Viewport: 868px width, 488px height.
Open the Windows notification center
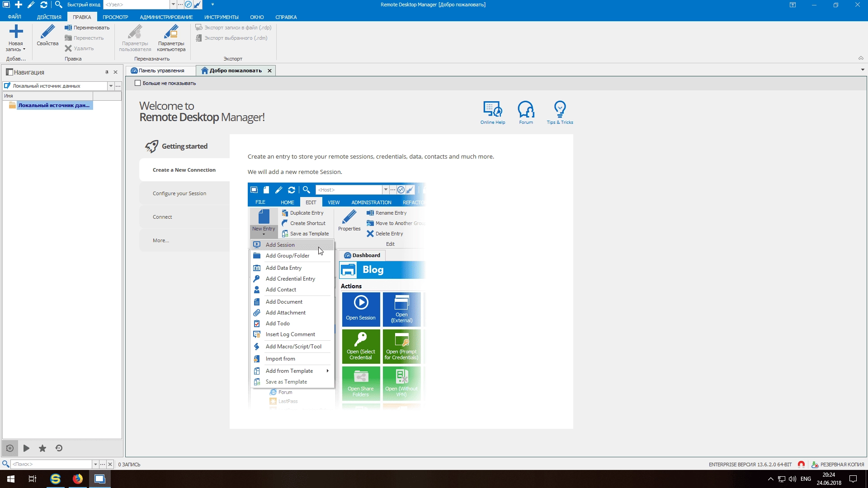[853, 479]
